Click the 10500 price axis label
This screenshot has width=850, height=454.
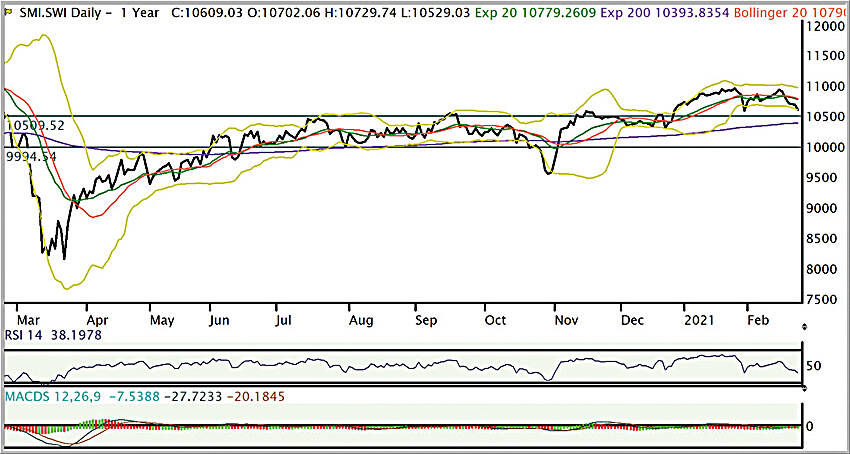tap(825, 117)
